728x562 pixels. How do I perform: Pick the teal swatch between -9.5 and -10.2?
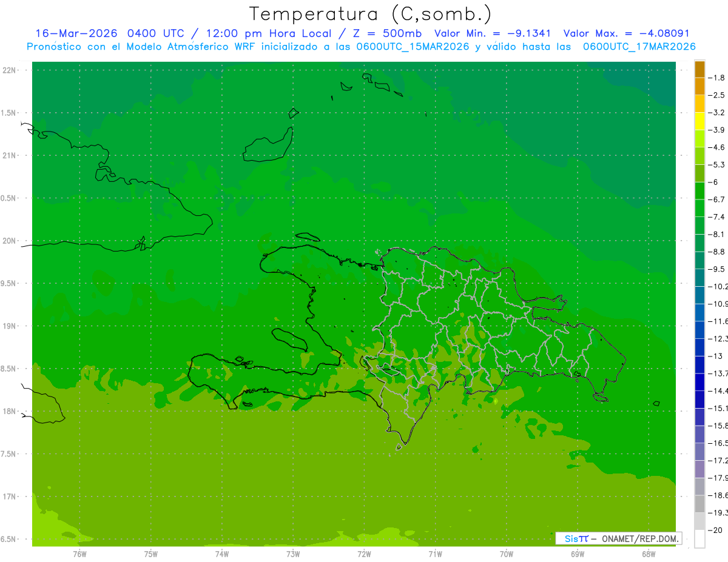click(x=699, y=278)
